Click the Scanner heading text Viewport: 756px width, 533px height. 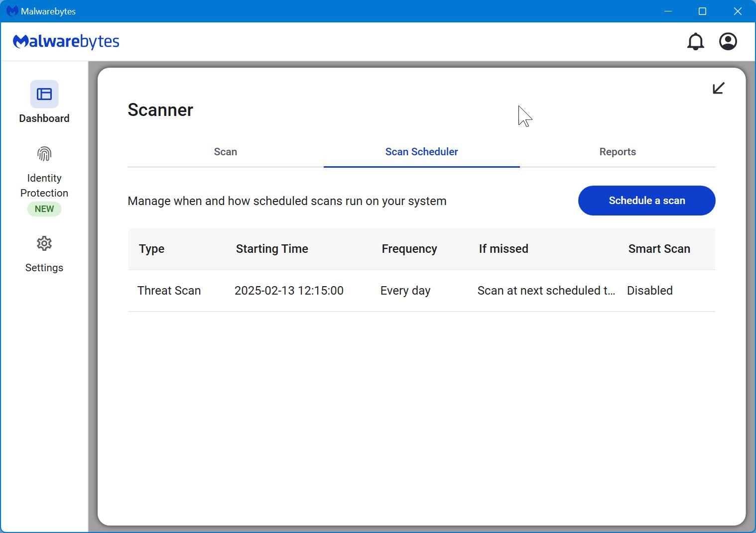160,110
